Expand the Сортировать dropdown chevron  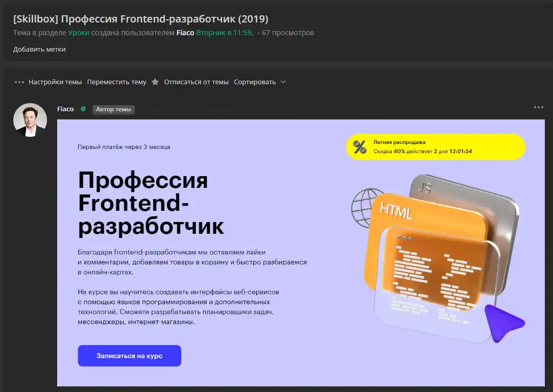coord(283,82)
